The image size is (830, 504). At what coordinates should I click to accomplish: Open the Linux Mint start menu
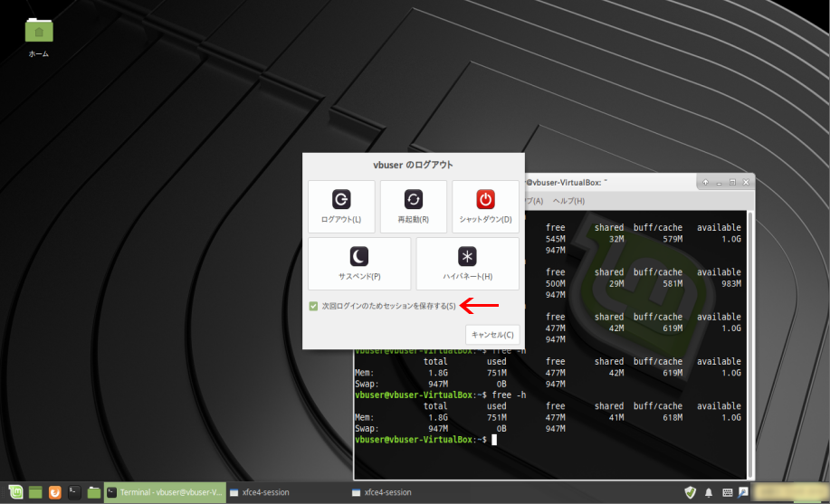click(16, 492)
